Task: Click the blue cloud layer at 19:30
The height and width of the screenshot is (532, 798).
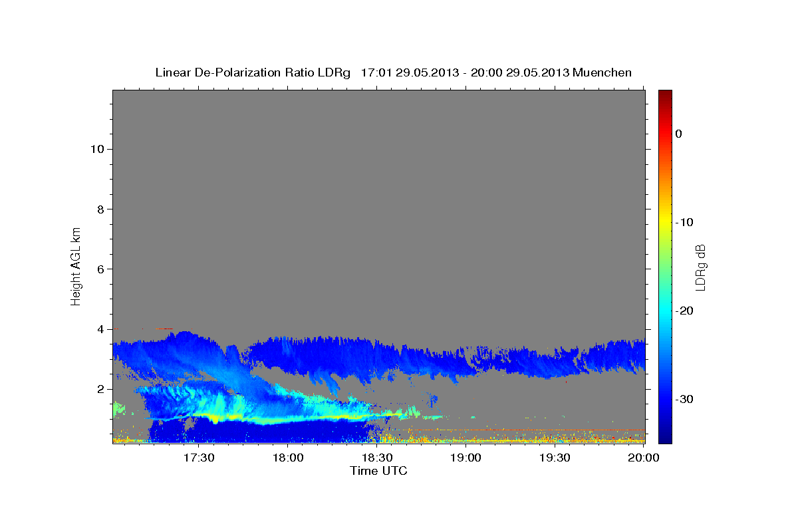Action: 555,362
